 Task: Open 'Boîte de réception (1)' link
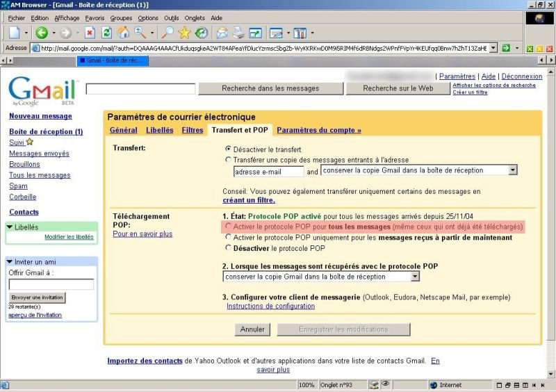click(x=46, y=131)
